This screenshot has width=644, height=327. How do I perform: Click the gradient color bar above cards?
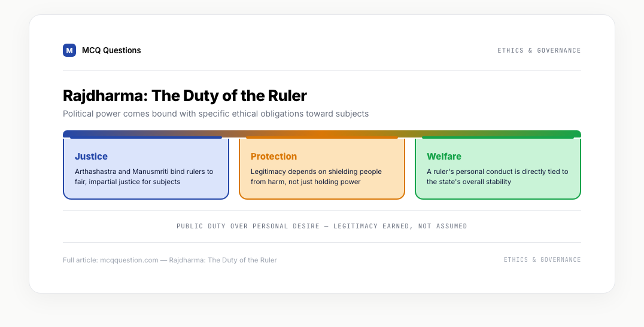point(322,134)
